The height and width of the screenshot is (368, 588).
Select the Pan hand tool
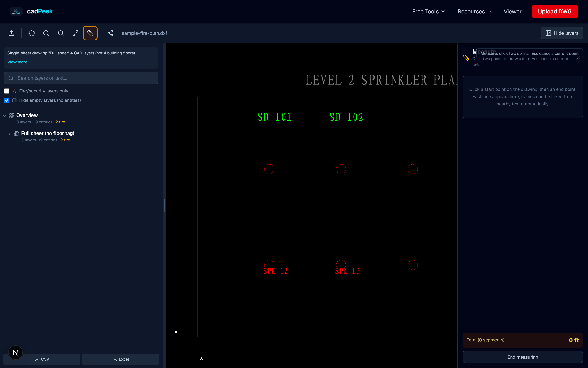coord(31,33)
